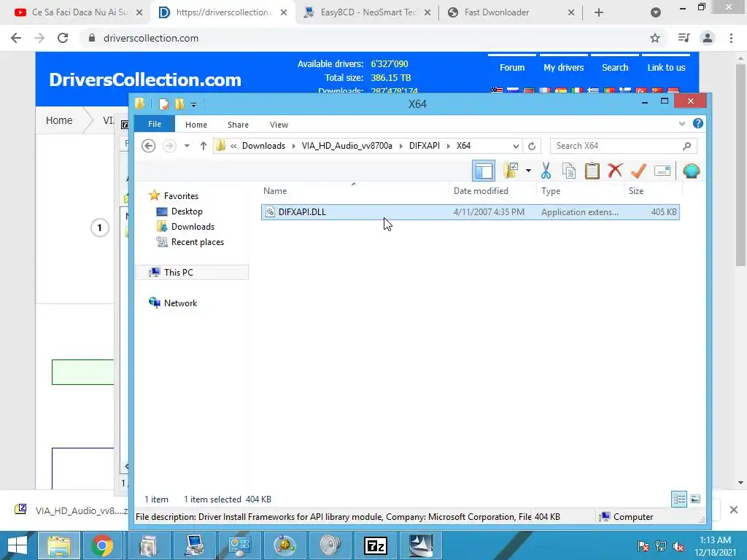Toggle the navigation pane layout button
This screenshot has height=560, width=747.
click(484, 171)
